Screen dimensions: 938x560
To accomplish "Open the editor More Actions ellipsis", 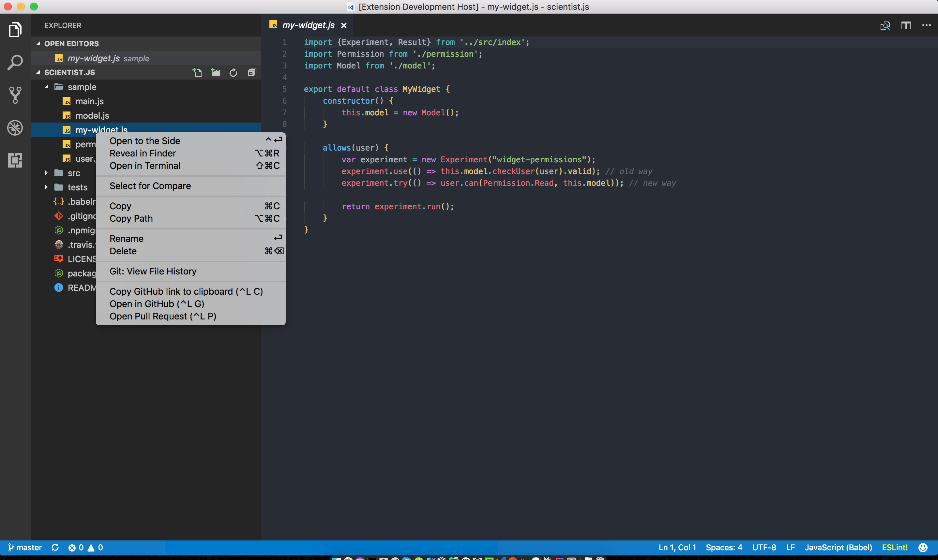I will tap(926, 25).
